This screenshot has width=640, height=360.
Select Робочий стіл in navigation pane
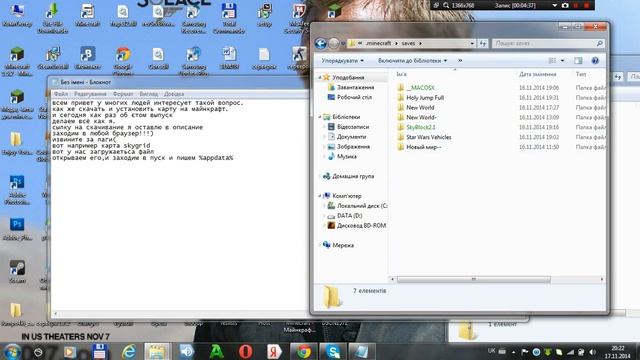[350, 97]
